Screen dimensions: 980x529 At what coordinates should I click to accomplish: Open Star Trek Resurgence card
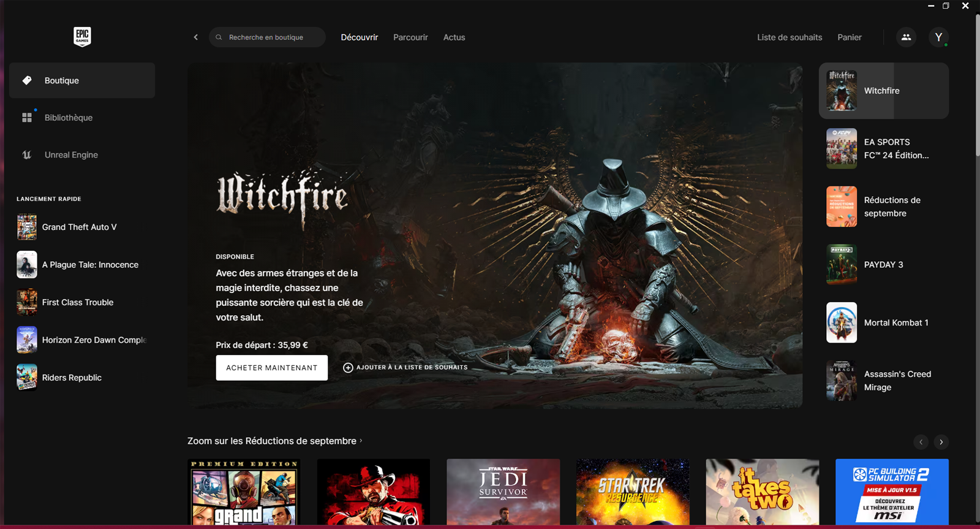(x=633, y=492)
